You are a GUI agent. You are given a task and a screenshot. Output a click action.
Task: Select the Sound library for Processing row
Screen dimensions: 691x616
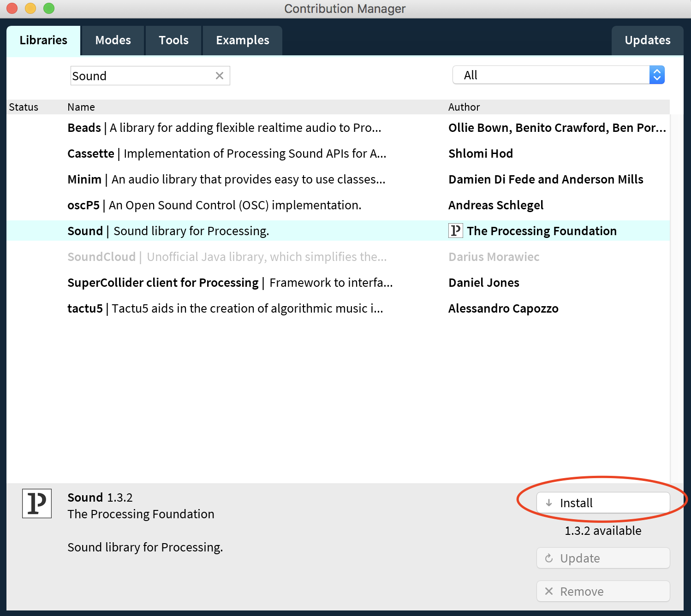tap(338, 231)
